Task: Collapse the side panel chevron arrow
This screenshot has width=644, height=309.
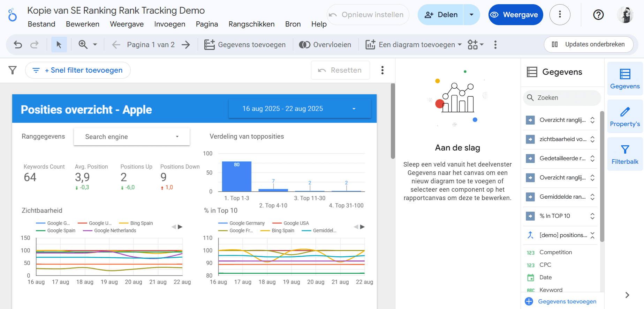Action: 627,295
